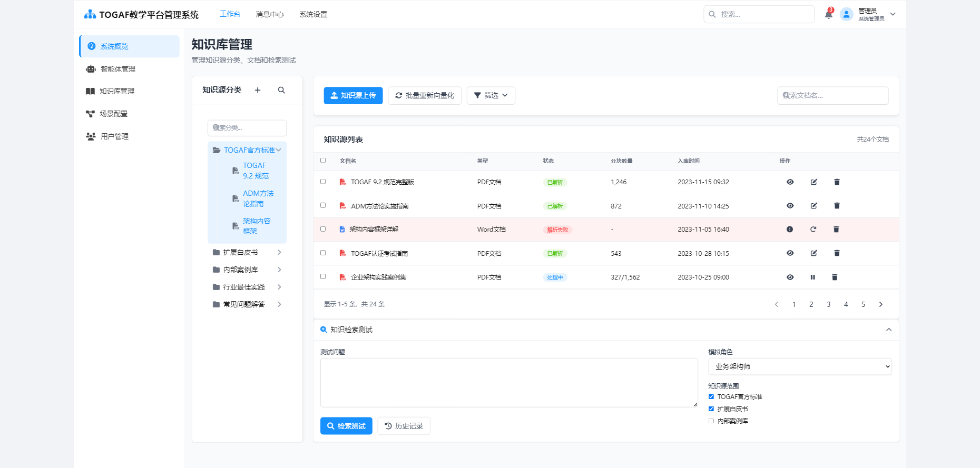Check the TOGAF 9.2 规范完整版 row
980x468 pixels.
323,182
